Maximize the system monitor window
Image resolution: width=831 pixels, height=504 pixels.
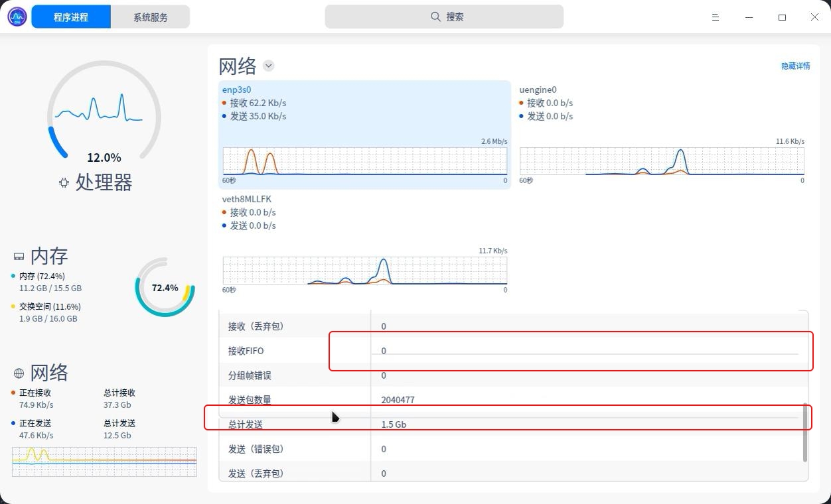click(x=782, y=17)
